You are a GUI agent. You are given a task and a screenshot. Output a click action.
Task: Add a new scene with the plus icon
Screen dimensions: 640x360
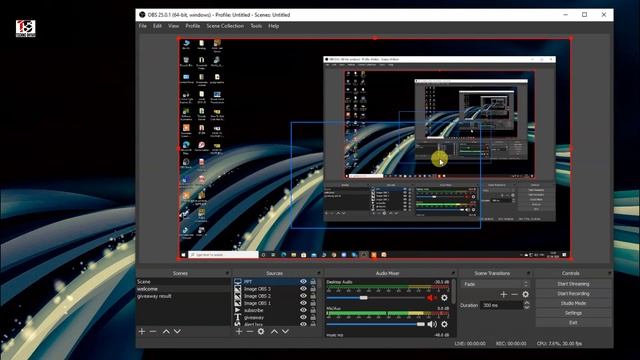pos(142,331)
